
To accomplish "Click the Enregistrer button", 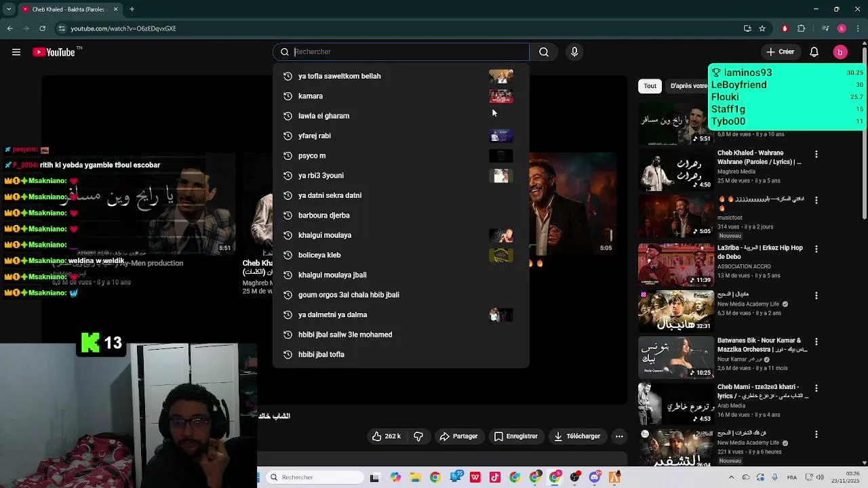I will pos(516,436).
